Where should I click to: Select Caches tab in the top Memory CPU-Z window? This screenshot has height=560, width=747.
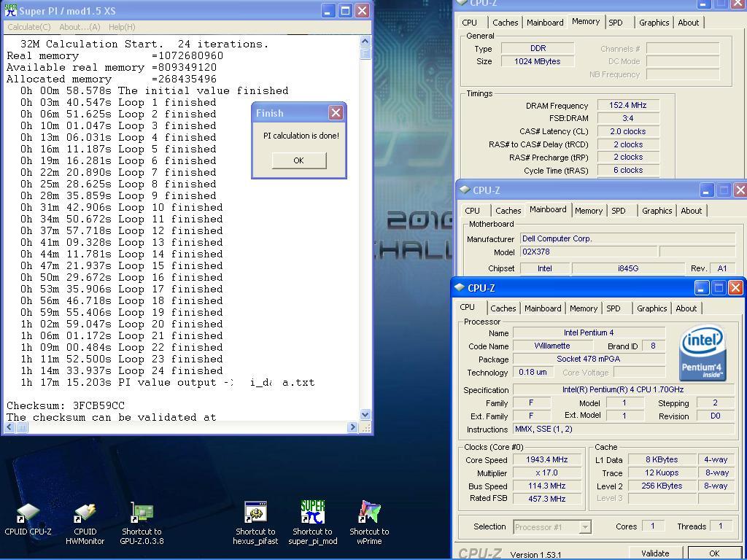(x=505, y=23)
